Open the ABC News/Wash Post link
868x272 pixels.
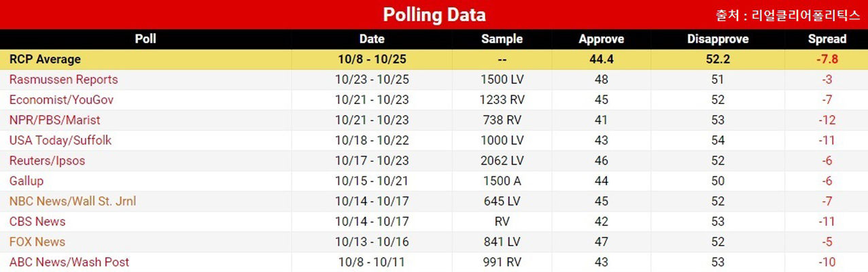point(69,262)
